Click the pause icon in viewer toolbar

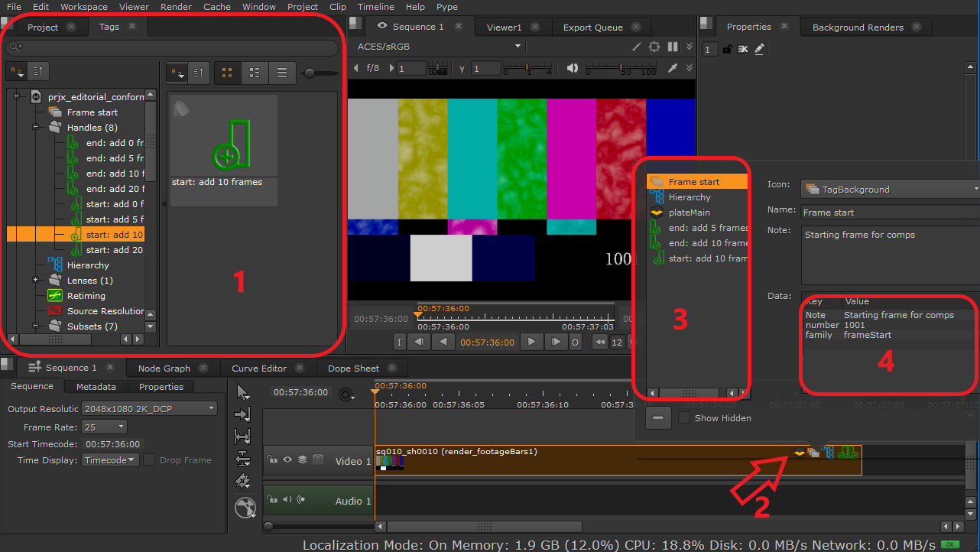click(673, 47)
